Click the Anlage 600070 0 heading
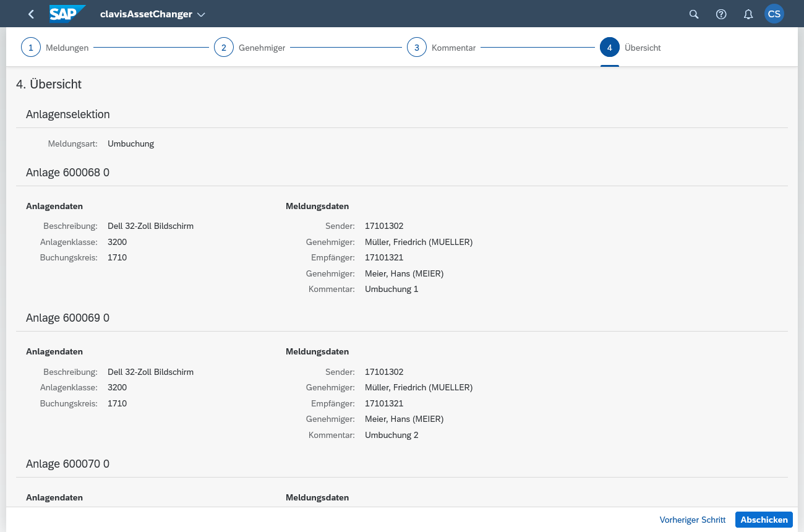 (67, 464)
